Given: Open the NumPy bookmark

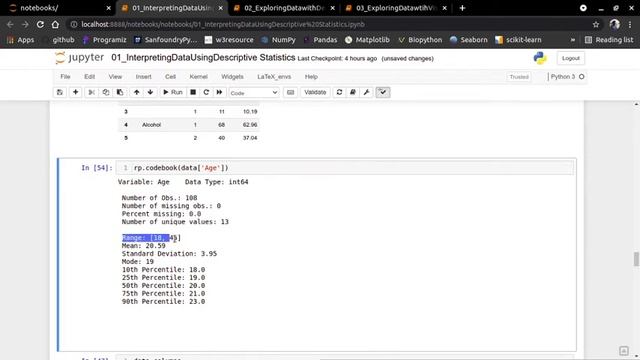Looking at the screenshot, I should pyautogui.click(x=278, y=40).
